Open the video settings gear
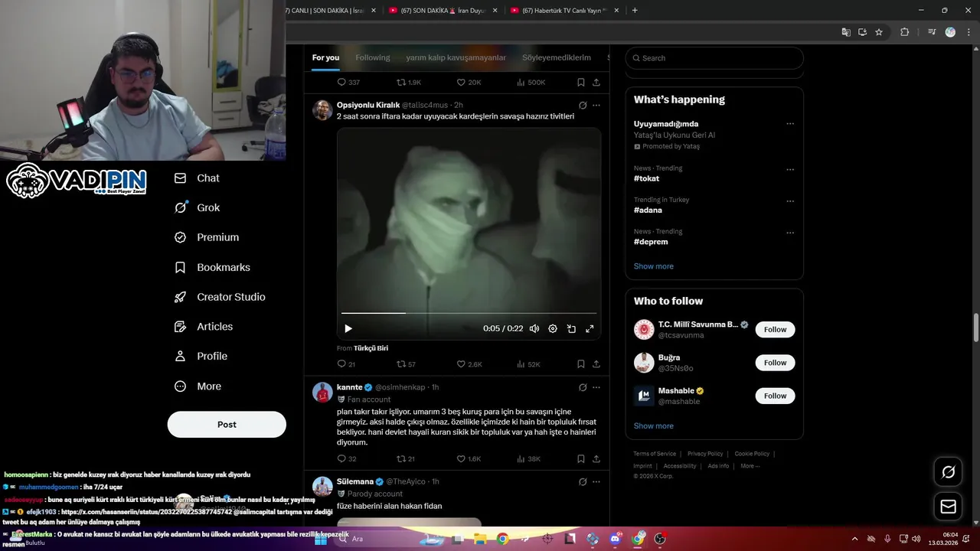Screen dimensions: 980x551 (553, 328)
